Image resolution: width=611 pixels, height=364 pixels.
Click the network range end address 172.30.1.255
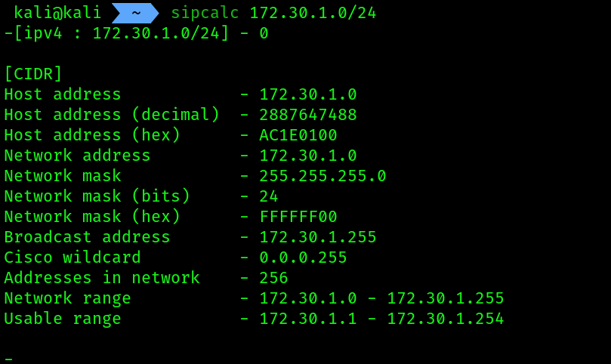(x=446, y=298)
